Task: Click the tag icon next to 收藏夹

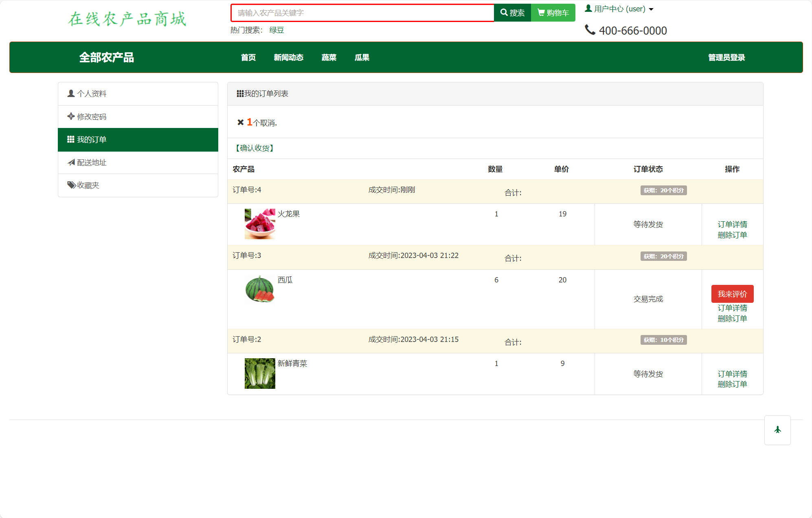Action: [x=71, y=185]
